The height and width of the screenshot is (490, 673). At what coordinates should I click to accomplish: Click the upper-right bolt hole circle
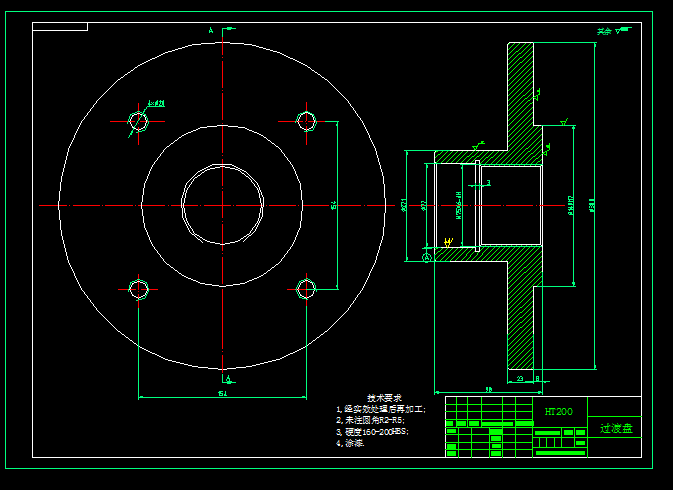pyautogui.click(x=306, y=121)
